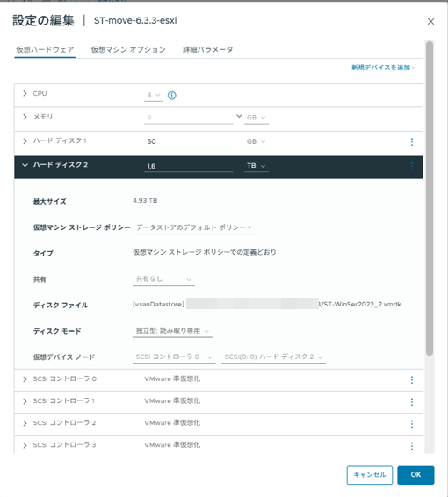The width and height of the screenshot is (448, 497).
Task: Open SCSI(0:0) ハード ディスク 2 dropdown
Action: coord(273,357)
